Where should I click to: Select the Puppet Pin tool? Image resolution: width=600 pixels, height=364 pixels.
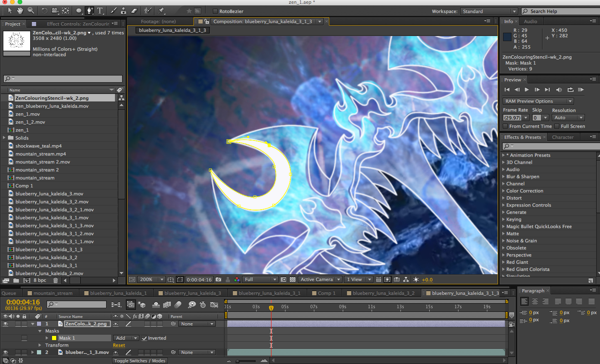pos(162,10)
